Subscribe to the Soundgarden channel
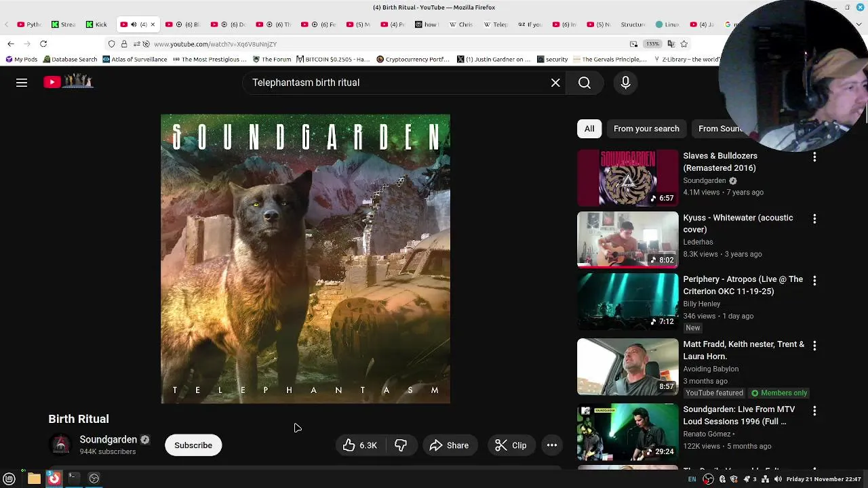This screenshot has width=868, height=488. tap(193, 445)
